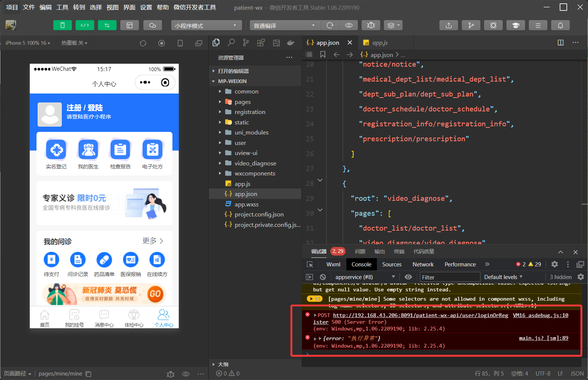Switch to the Network tab
The width and height of the screenshot is (588, 380).
[x=423, y=265]
